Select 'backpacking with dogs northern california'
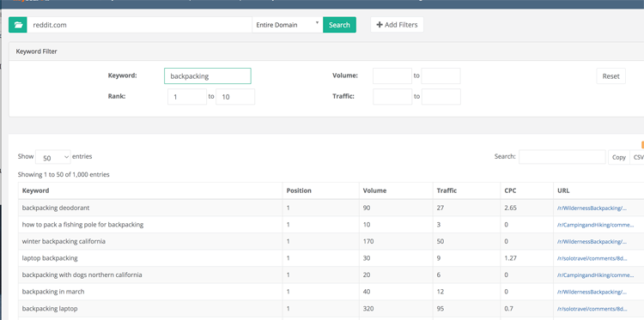Screen dimensions: 644x320 pos(82,275)
